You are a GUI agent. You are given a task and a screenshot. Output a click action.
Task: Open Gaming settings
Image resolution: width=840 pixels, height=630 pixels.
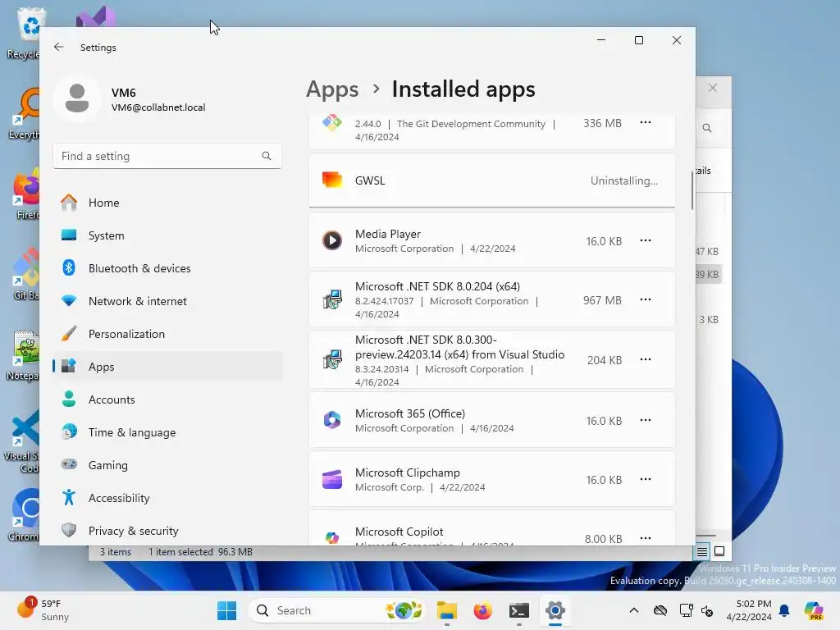click(167, 465)
